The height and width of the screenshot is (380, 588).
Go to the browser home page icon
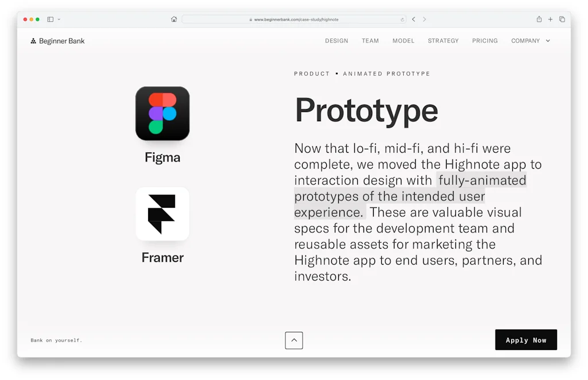[173, 19]
